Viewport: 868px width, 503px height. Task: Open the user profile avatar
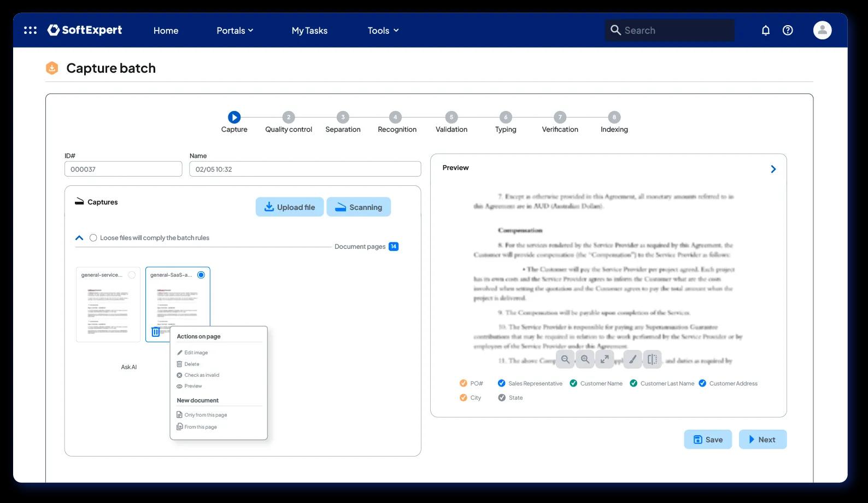(x=822, y=30)
